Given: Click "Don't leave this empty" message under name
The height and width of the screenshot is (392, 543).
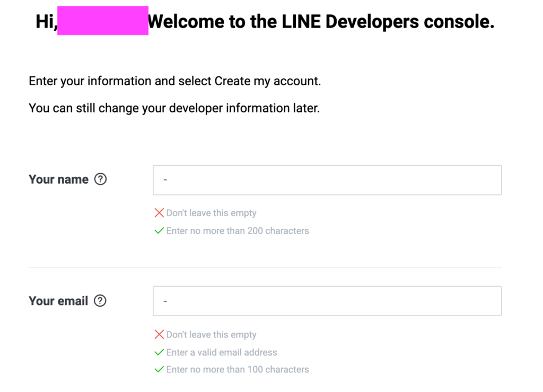Looking at the screenshot, I should (211, 213).
